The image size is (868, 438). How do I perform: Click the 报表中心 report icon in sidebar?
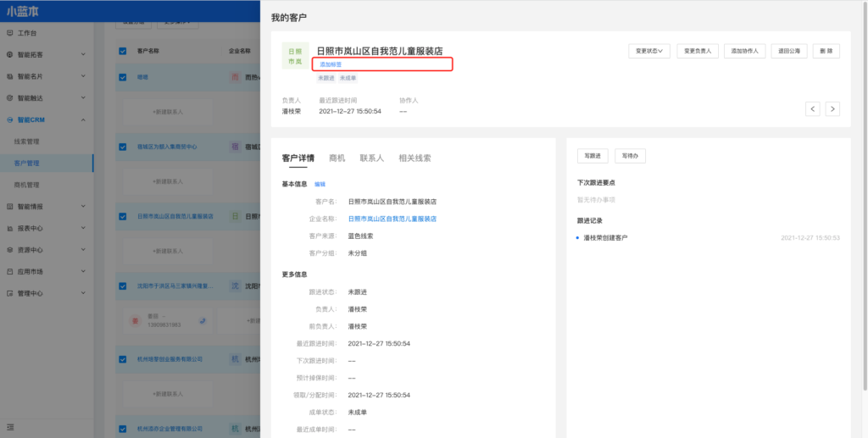click(x=10, y=228)
